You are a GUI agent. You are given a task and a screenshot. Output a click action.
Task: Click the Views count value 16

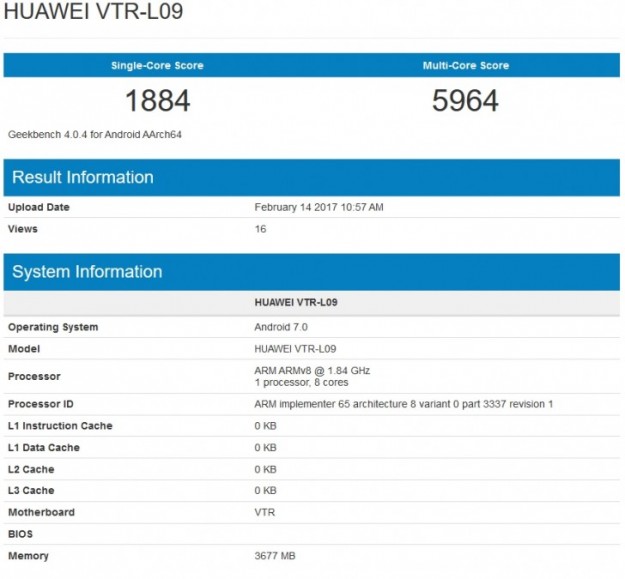pos(261,229)
